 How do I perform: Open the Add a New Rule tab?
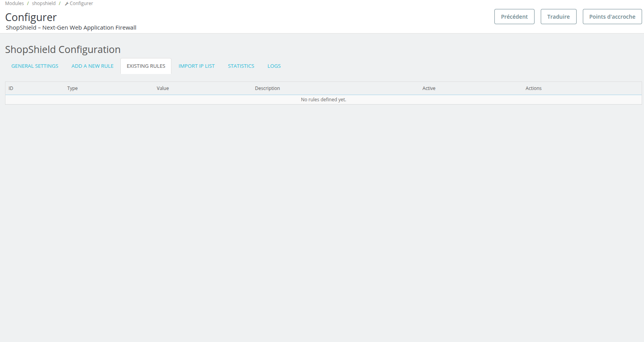[x=92, y=66]
